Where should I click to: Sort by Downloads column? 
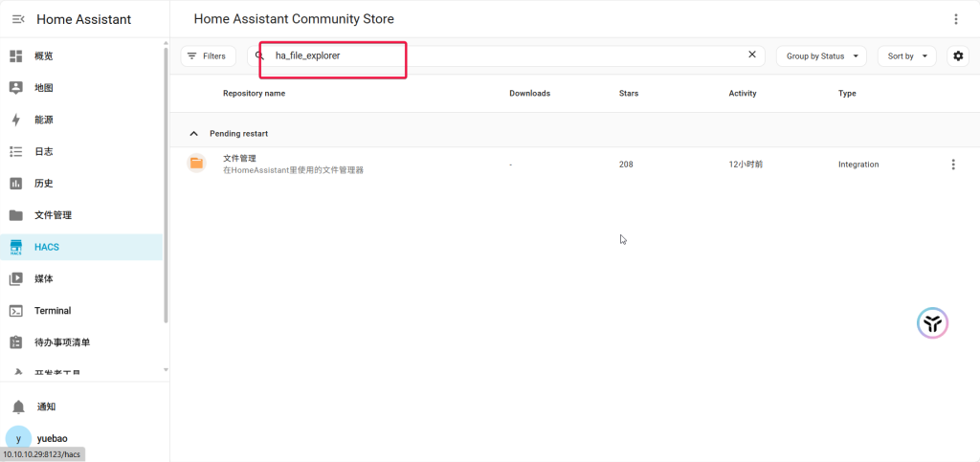(529, 94)
